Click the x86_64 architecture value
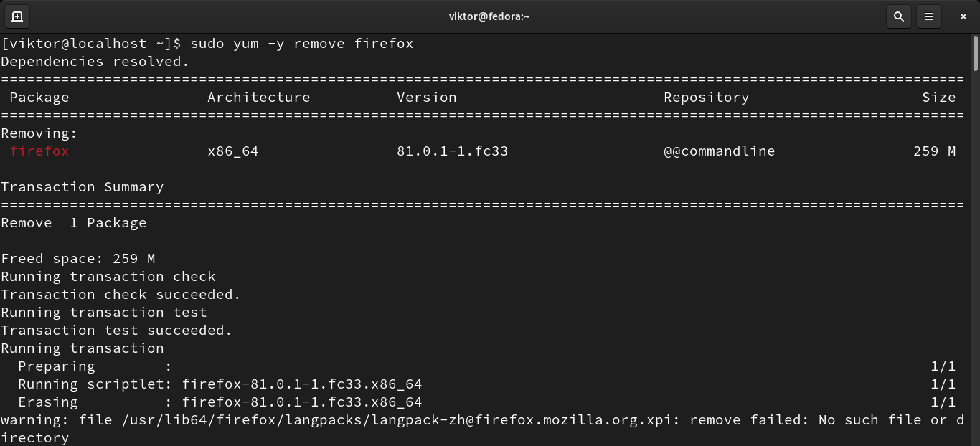 tap(232, 151)
